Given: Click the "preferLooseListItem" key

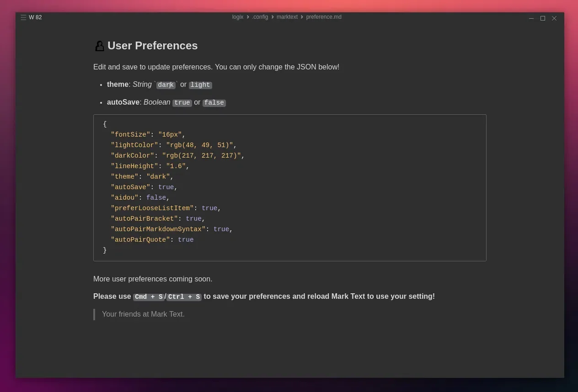Looking at the screenshot, I should [x=152, y=208].
